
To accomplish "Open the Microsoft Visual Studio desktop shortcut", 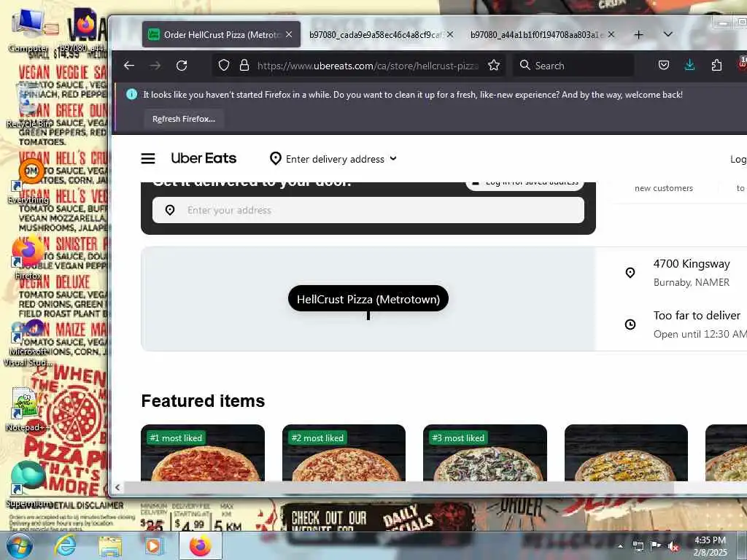I will 28,343.
